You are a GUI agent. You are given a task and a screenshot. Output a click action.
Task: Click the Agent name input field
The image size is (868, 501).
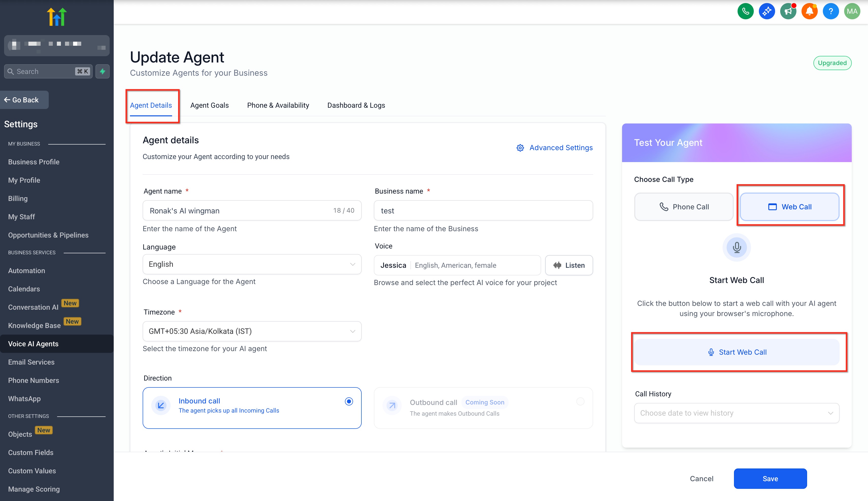pos(237,211)
